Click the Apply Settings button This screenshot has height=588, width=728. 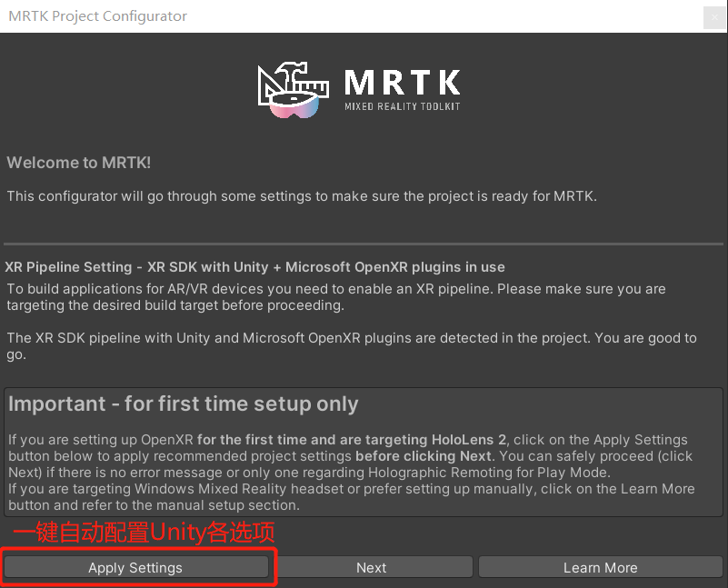click(x=136, y=567)
